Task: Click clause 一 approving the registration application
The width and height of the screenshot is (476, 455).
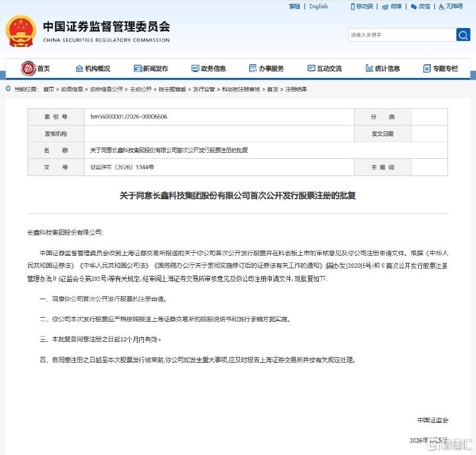Action: point(103,299)
